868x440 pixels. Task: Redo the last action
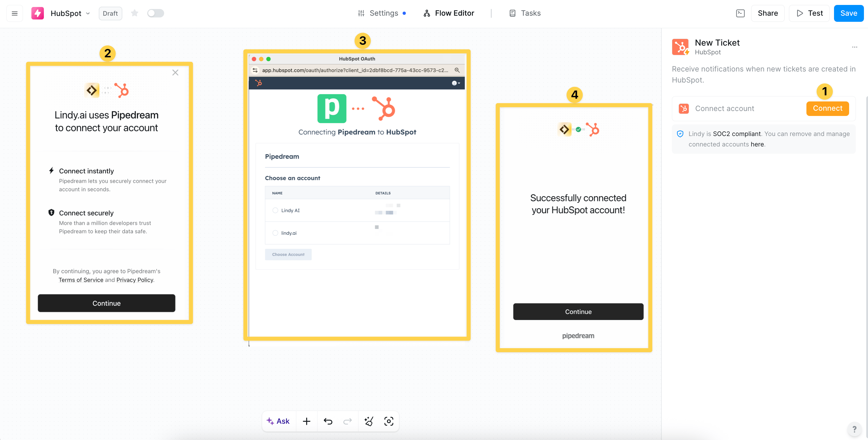point(347,421)
